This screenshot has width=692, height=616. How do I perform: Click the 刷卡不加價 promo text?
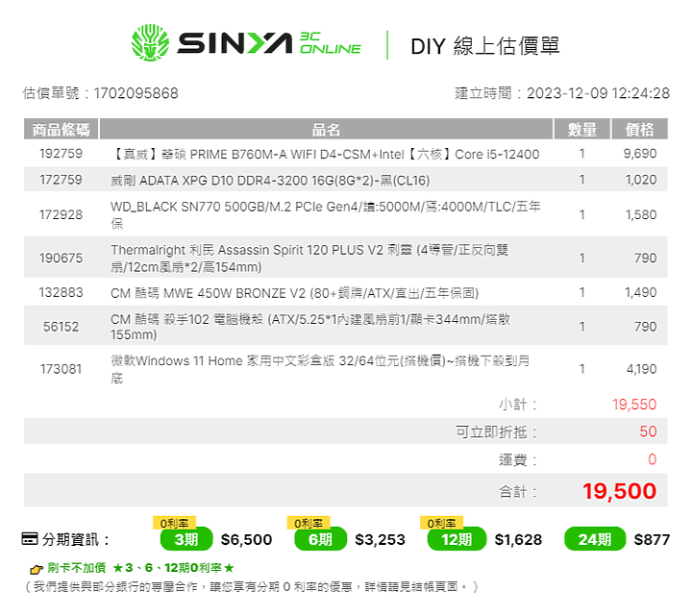click(76, 568)
